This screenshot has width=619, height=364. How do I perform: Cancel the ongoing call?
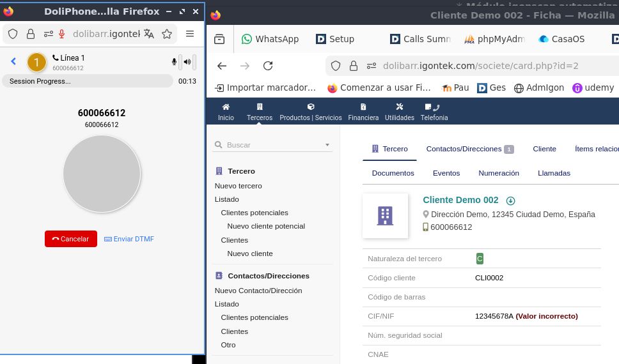coord(70,239)
